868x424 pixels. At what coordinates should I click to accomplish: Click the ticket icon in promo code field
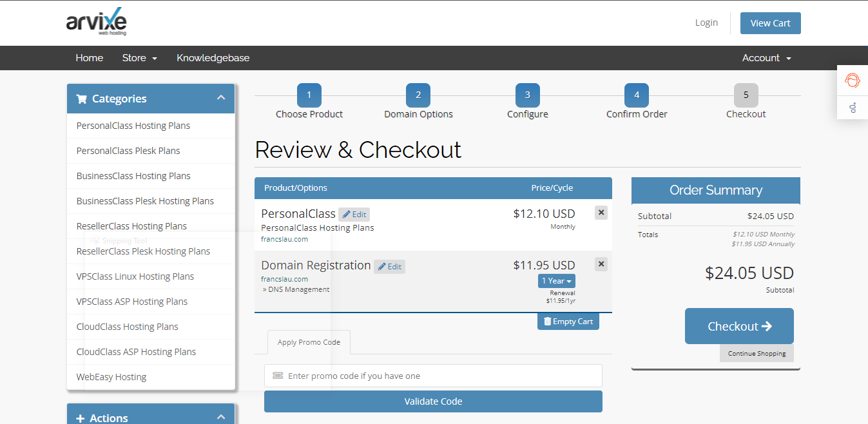pyautogui.click(x=278, y=376)
